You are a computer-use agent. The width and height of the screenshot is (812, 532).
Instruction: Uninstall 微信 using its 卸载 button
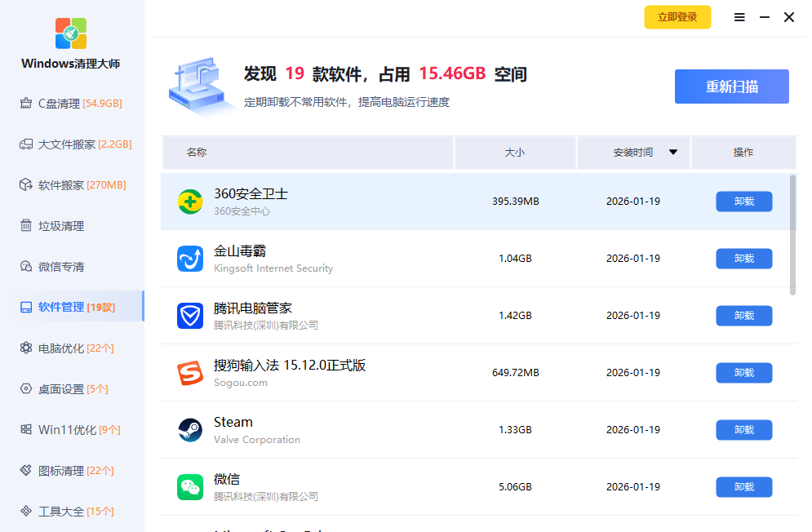coord(743,487)
